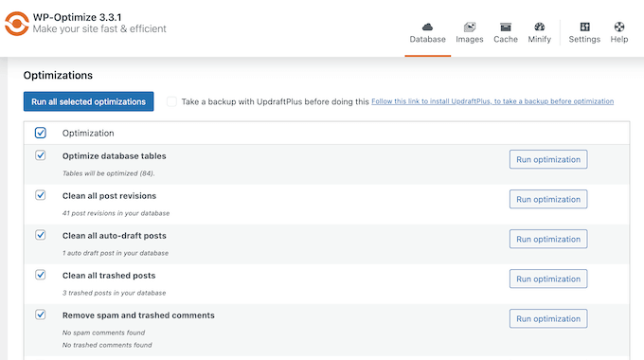
Task: Uncheck Clean all auto-draft posts checkbox
Action: click(x=40, y=235)
